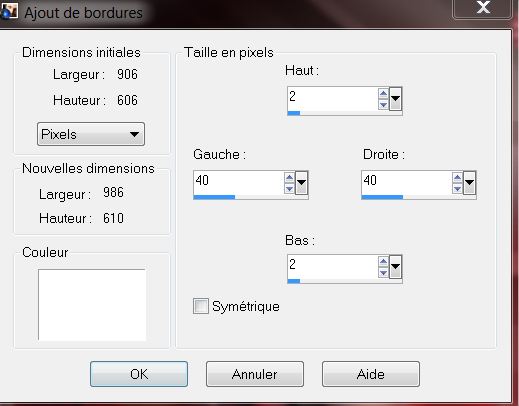This screenshot has width=519, height=406.
Task: Click inside the Gauche value field
Action: tap(238, 183)
